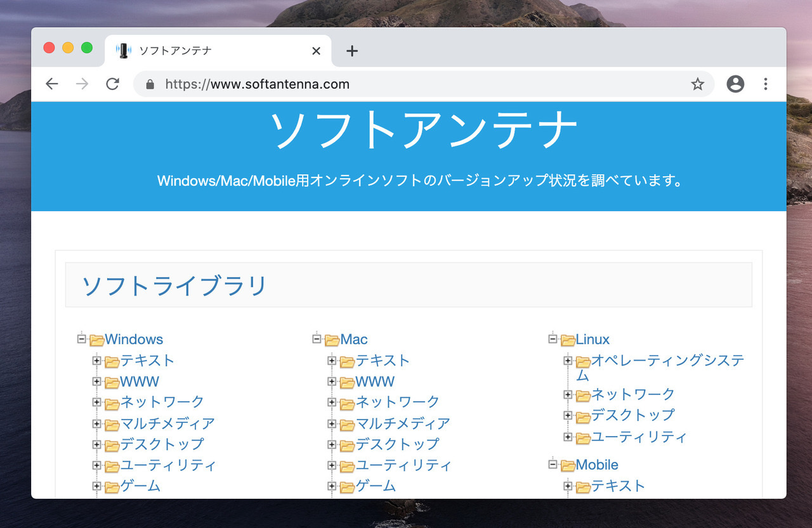
Task: Expand オペレーティングシステム under Linux
Action: (568, 361)
